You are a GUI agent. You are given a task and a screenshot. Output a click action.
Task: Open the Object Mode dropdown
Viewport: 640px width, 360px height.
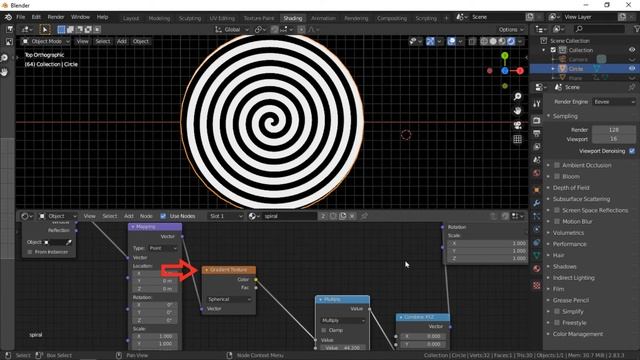point(46,41)
